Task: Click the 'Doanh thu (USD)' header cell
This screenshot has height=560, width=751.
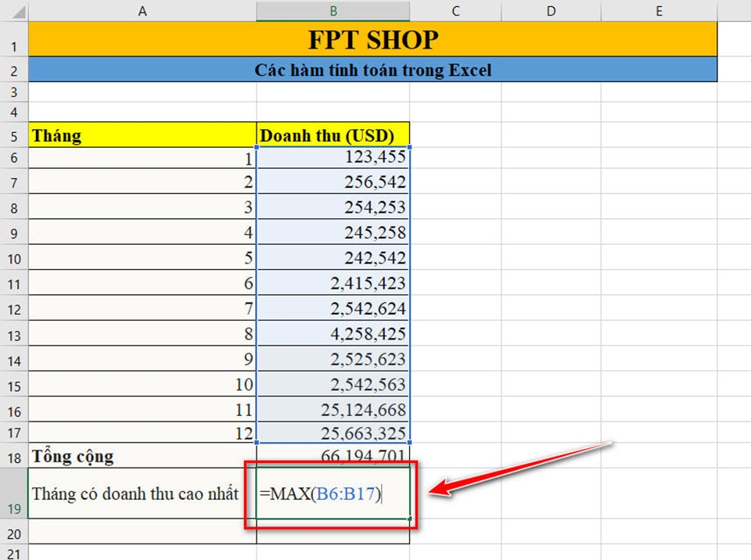Action: pyautogui.click(x=333, y=135)
